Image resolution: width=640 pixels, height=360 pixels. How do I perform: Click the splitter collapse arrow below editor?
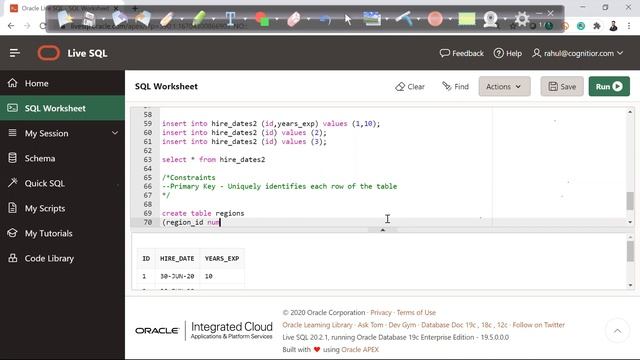coord(382,230)
